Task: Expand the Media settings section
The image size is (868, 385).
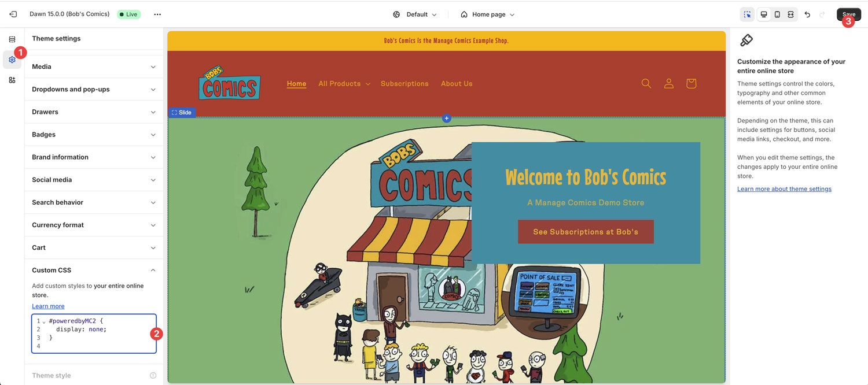Action: [x=94, y=66]
